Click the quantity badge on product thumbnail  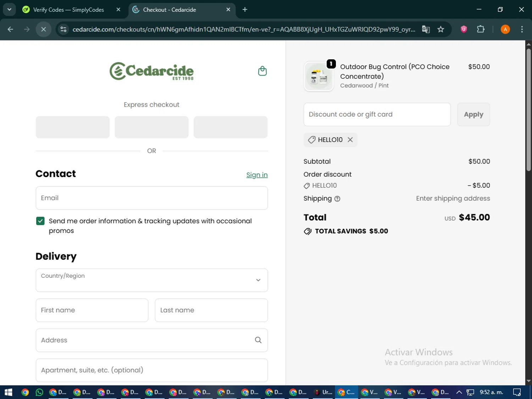(331, 64)
